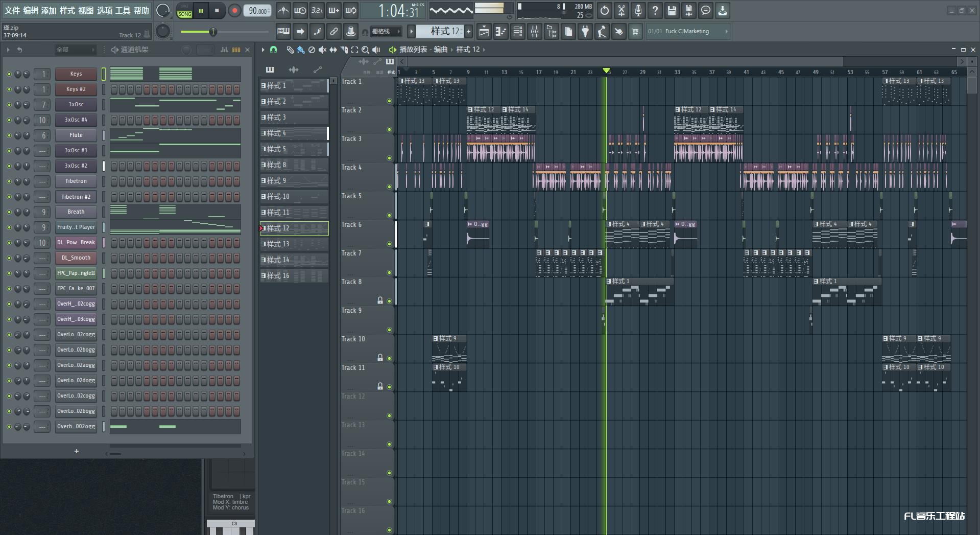980x535 pixels.
Task: Render audio with the floppy waveform icon
Action: click(689, 10)
